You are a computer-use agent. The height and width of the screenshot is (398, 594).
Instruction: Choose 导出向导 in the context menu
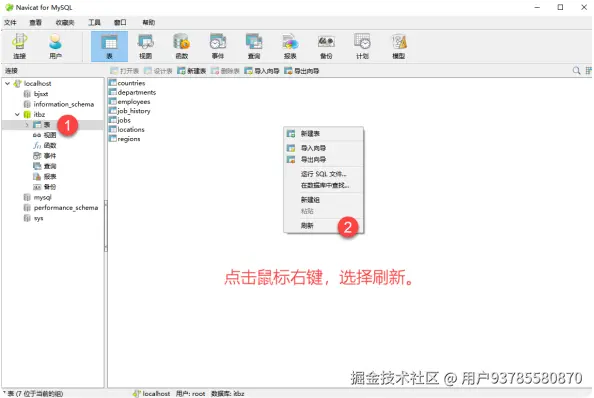[324, 159]
